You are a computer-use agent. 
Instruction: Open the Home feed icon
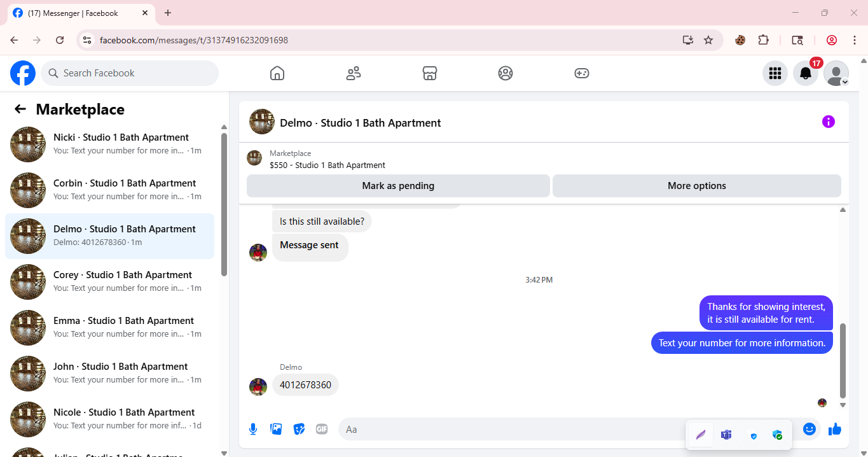coord(277,73)
